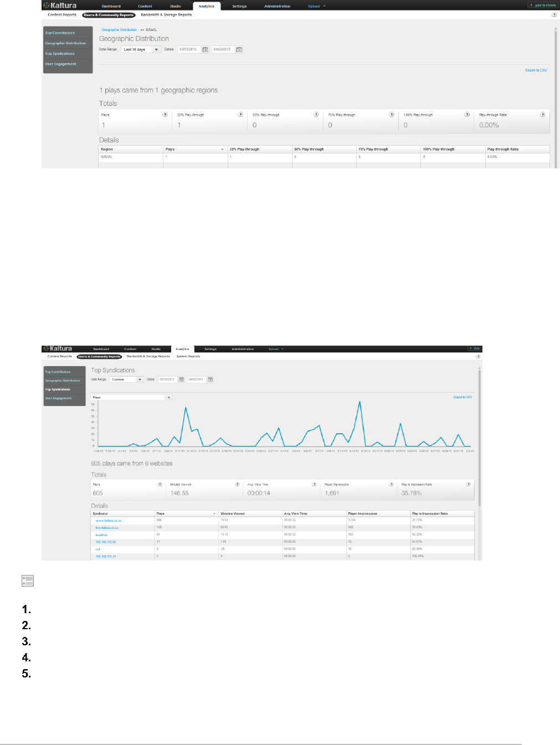Select the Analytics tab in the top window
Screen dimensions: 560x745
[207, 6]
